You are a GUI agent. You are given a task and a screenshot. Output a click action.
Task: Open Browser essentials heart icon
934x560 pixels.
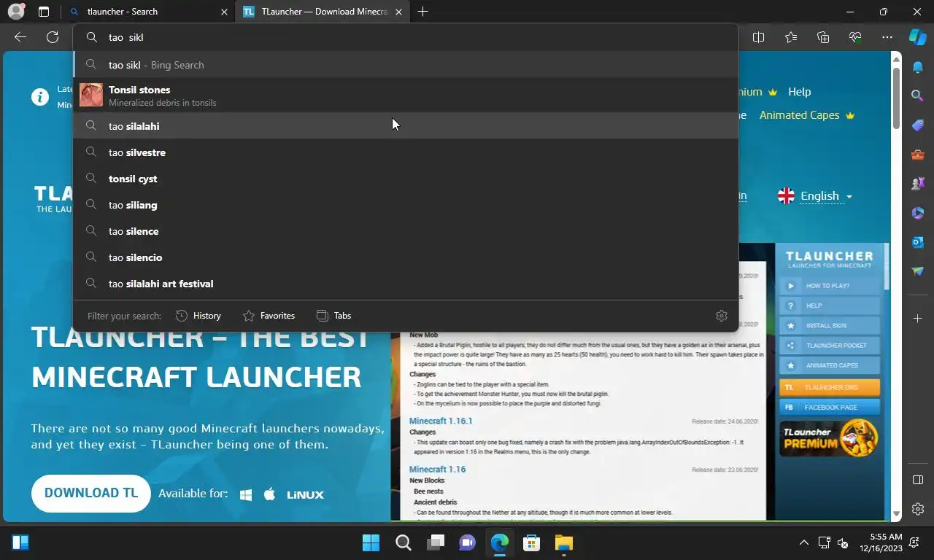pos(855,37)
